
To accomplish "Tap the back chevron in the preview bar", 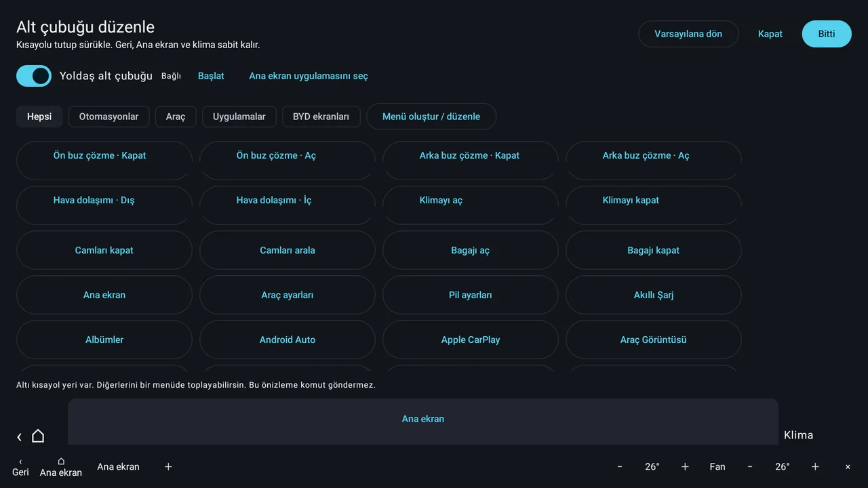I will pyautogui.click(x=19, y=437).
